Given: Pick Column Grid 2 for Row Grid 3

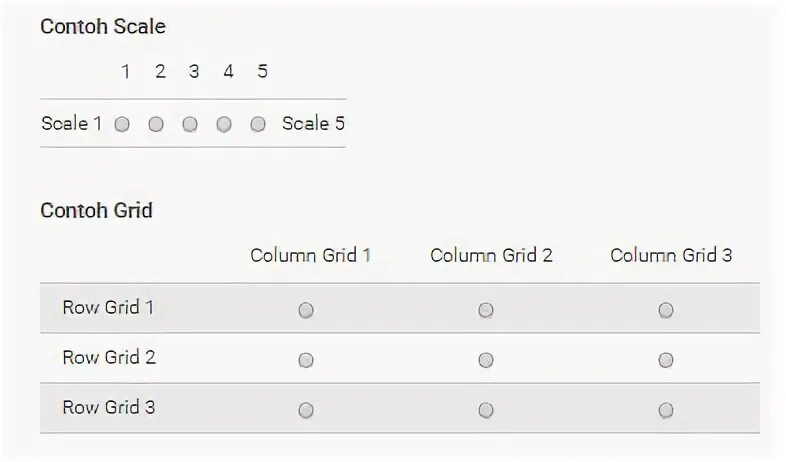Looking at the screenshot, I should coord(486,410).
